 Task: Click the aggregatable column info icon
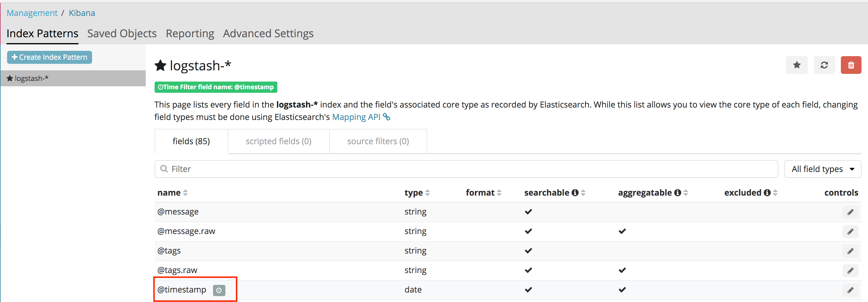pyautogui.click(x=677, y=193)
